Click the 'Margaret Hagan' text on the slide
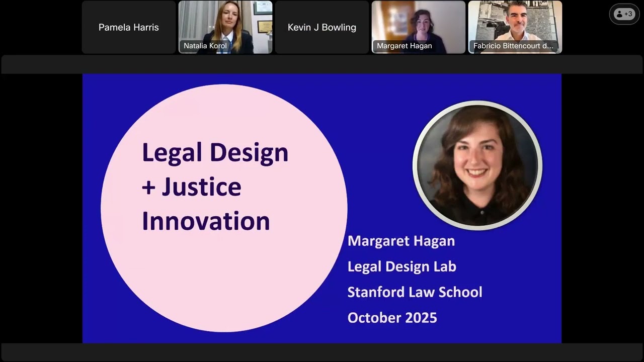The width and height of the screenshot is (644, 362). (x=401, y=241)
